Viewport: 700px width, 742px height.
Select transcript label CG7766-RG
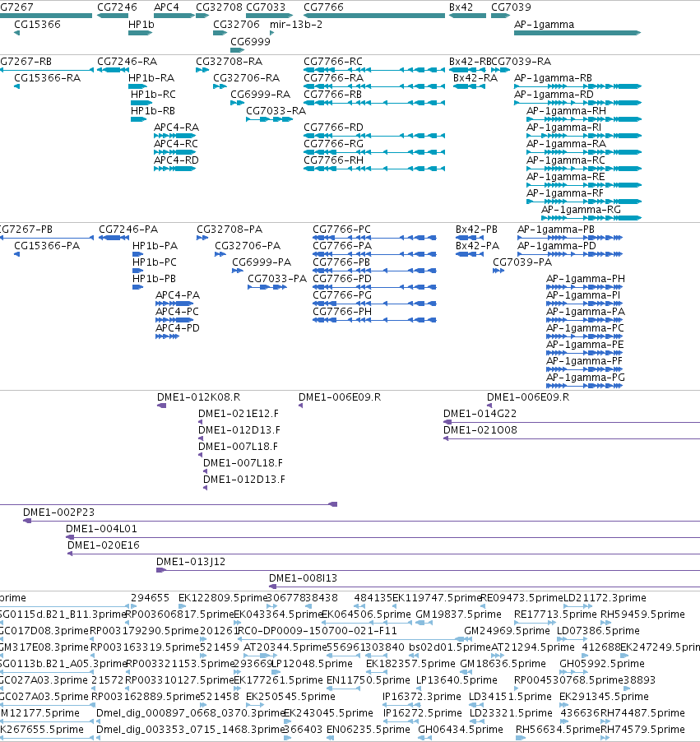[334, 143]
